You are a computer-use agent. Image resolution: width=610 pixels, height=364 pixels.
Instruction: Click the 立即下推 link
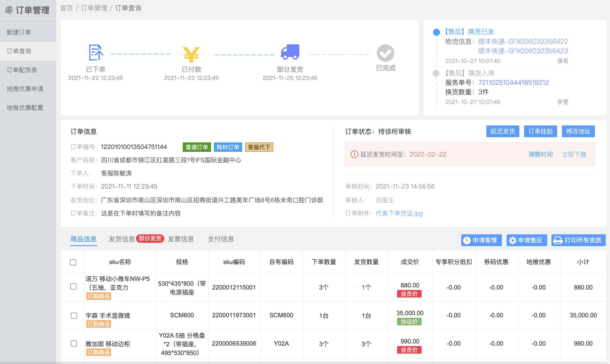pyautogui.click(x=574, y=154)
